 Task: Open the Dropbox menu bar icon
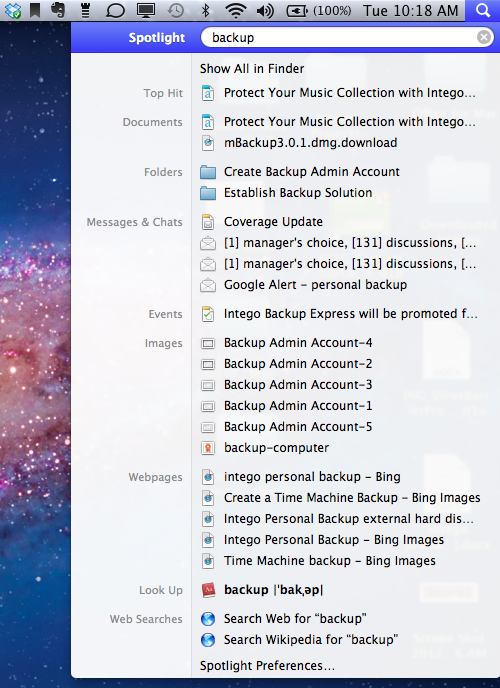point(13,11)
